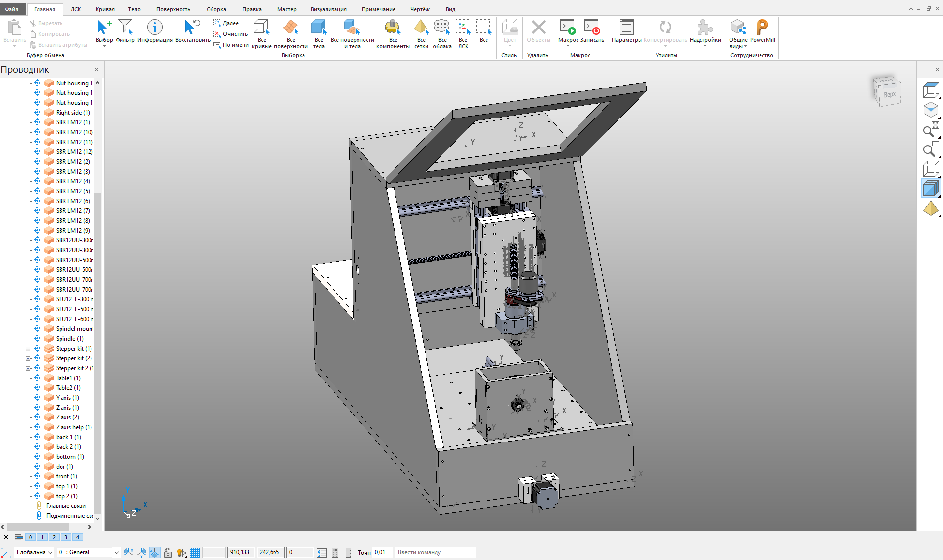Click the zoom to fit icon
Viewport: 943px width, 560px height.
(931, 130)
